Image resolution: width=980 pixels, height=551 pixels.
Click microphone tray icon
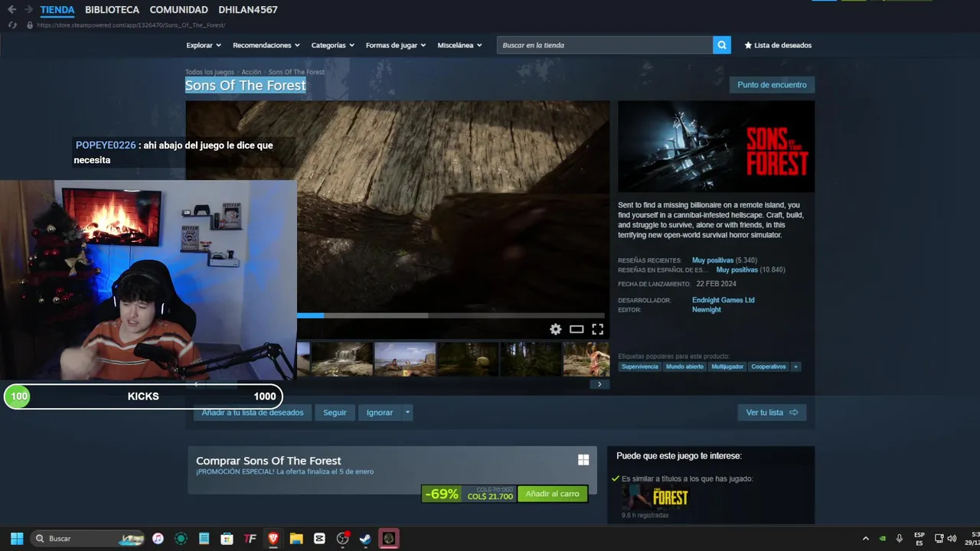[x=900, y=539]
